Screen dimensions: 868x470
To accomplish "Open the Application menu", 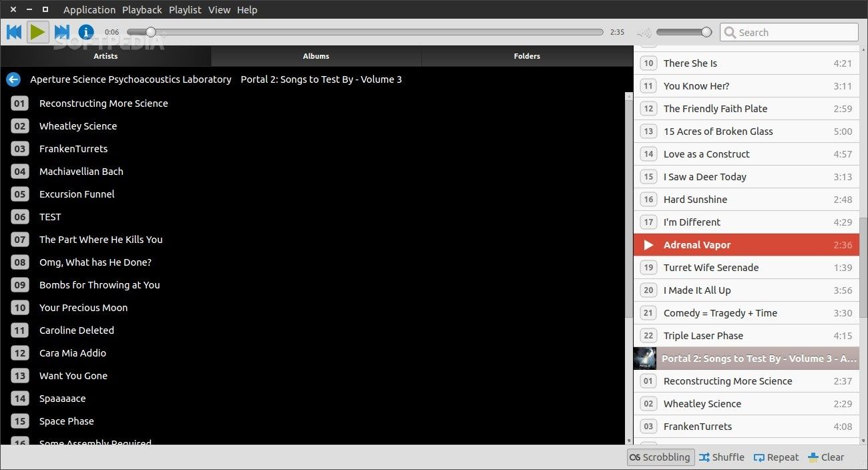I will click(89, 10).
